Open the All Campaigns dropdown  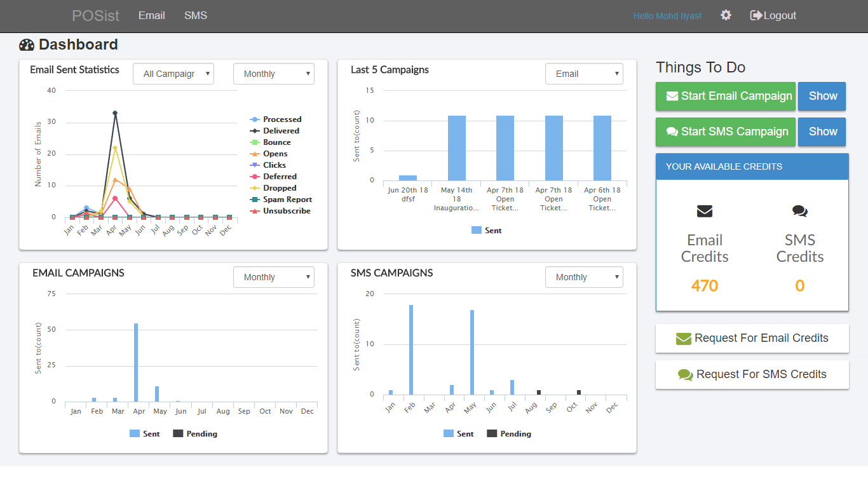(173, 74)
